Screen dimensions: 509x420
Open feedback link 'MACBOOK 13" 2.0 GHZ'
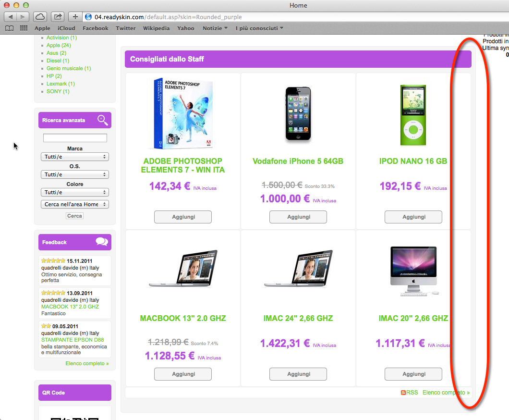tap(70, 307)
